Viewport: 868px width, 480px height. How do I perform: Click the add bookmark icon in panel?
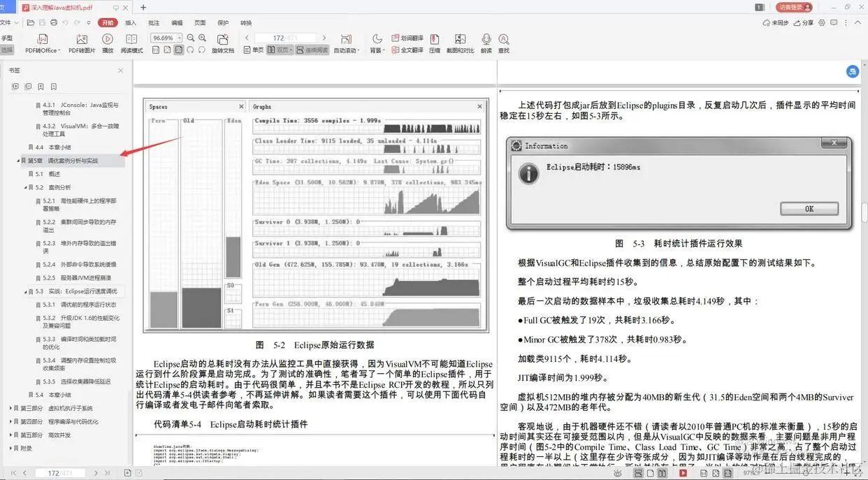click(41, 87)
